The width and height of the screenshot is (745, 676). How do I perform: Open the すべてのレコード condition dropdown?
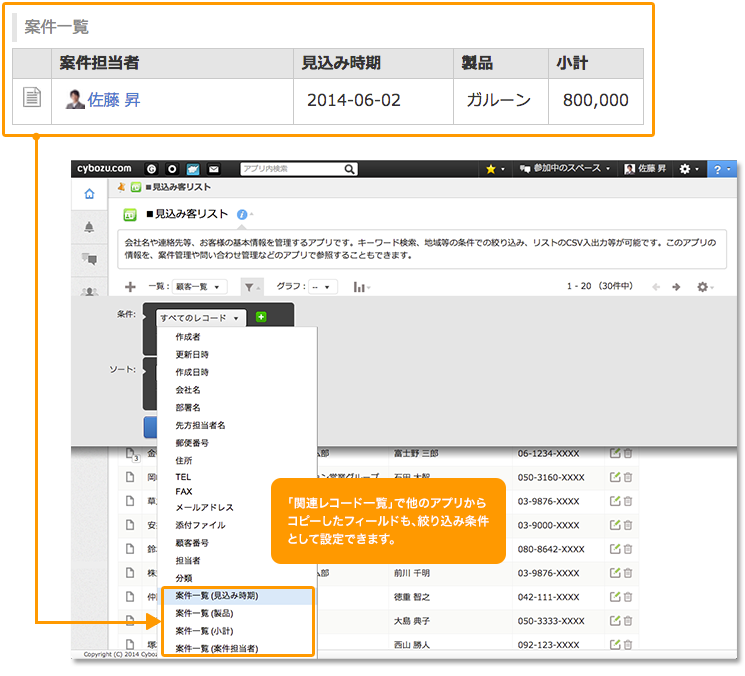point(200,318)
